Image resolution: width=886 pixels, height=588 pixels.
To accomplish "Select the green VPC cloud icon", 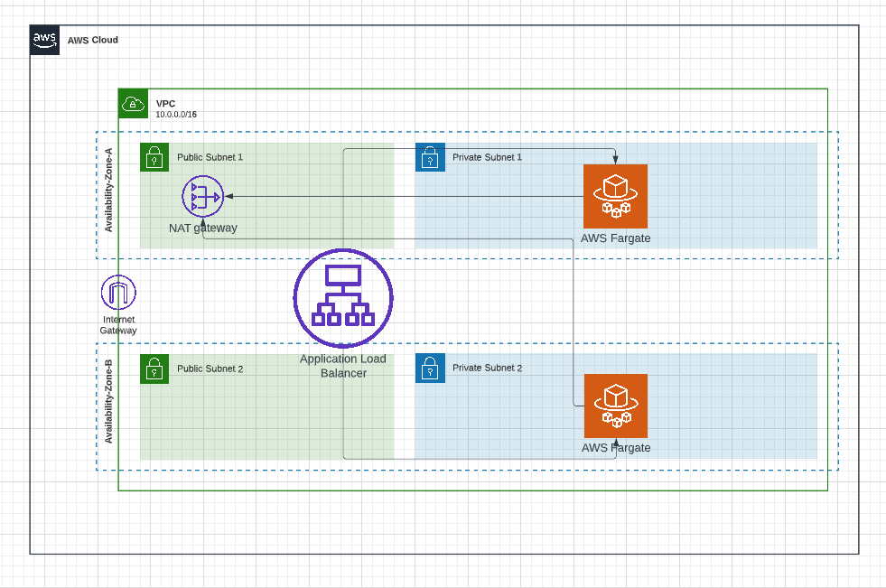I will [133, 104].
